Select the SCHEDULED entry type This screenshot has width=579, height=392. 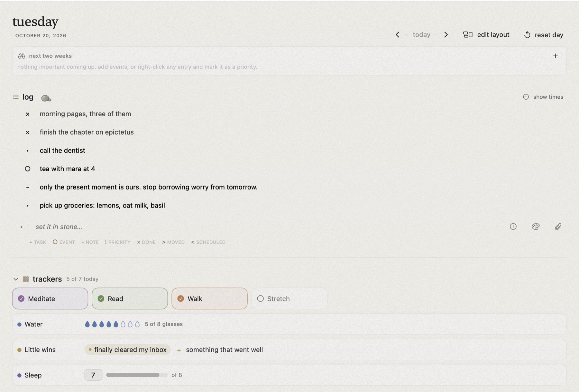coord(208,242)
